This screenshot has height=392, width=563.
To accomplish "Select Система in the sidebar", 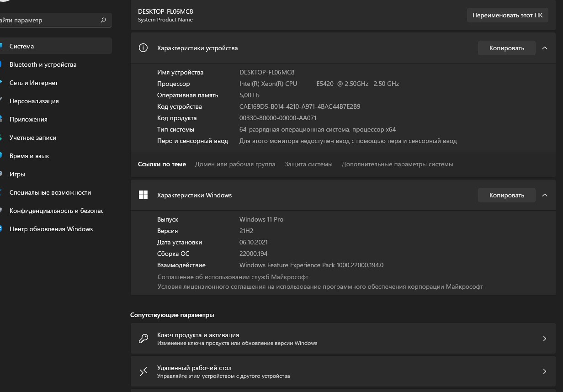I will [x=55, y=46].
